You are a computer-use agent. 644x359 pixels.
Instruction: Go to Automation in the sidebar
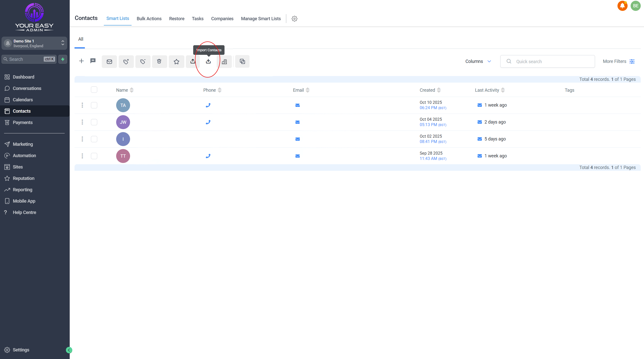pyautogui.click(x=24, y=156)
